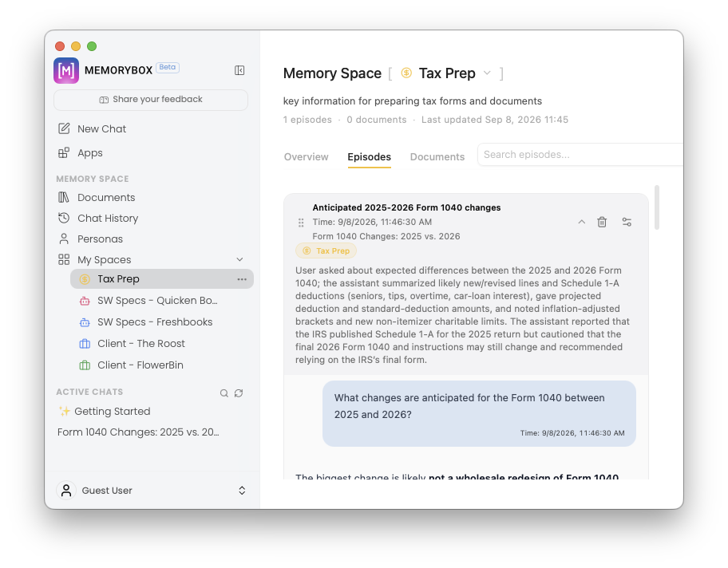728x568 pixels.
Task: Select the Tax Prep space in sidebar
Action: [x=161, y=279]
